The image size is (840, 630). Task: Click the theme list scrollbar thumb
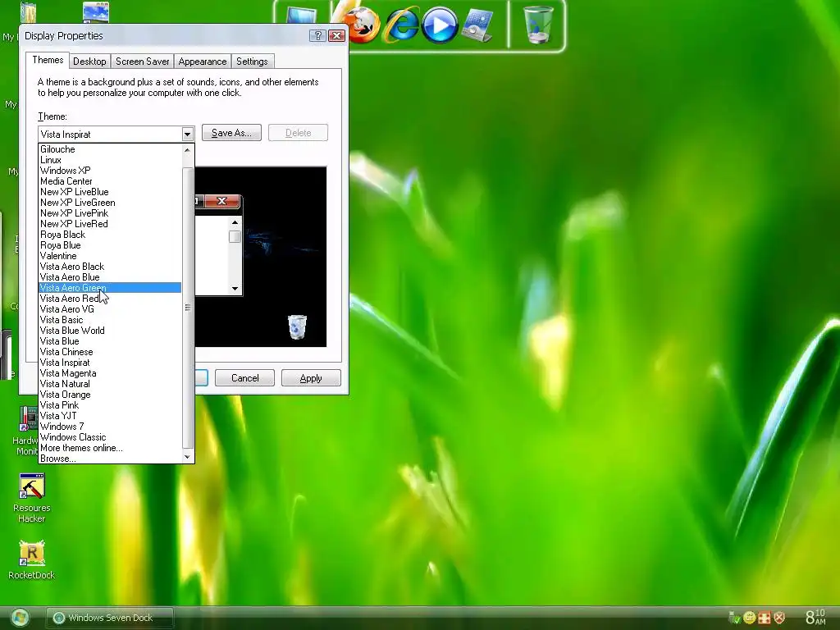(188, 308)
